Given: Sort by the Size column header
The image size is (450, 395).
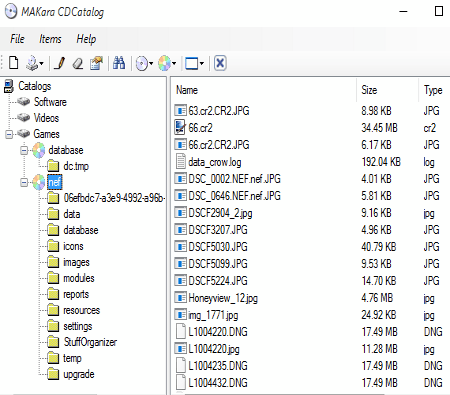Looking at the screenshot, I should click(x=369, y=90).
